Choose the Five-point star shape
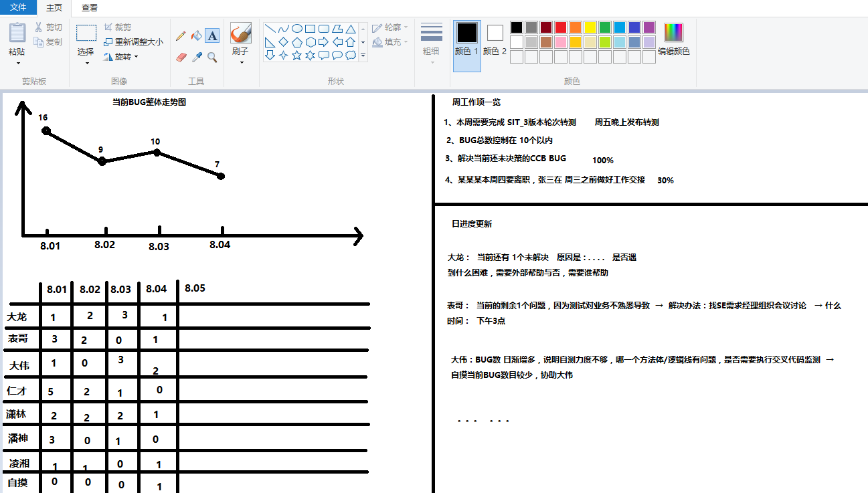The width and height of the screenshot is (868, 493). [296, 56]
